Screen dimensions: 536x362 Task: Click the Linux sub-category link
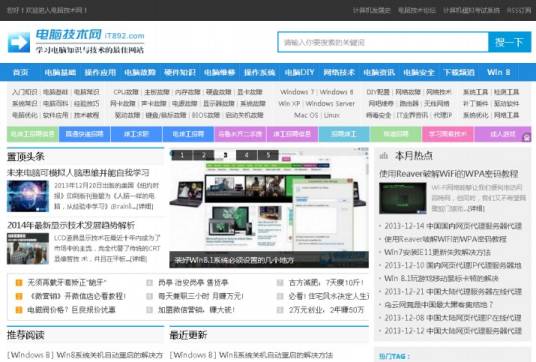pos(332,115)
